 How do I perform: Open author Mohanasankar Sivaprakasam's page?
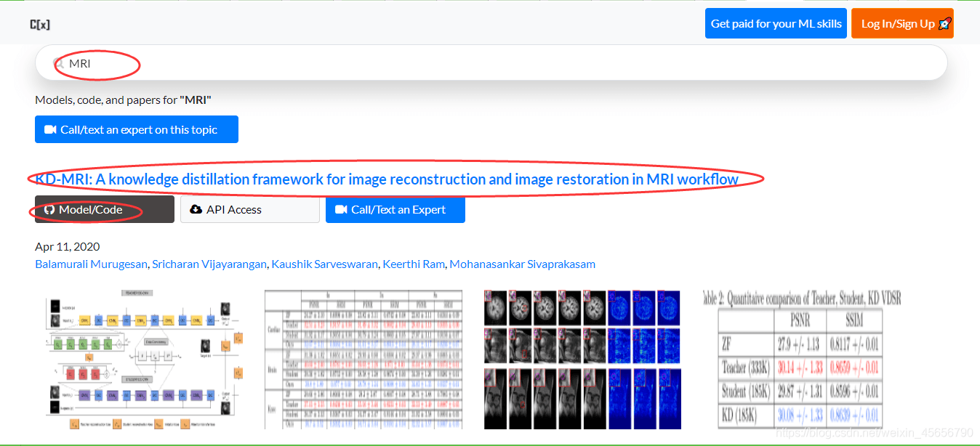point(523,264)
